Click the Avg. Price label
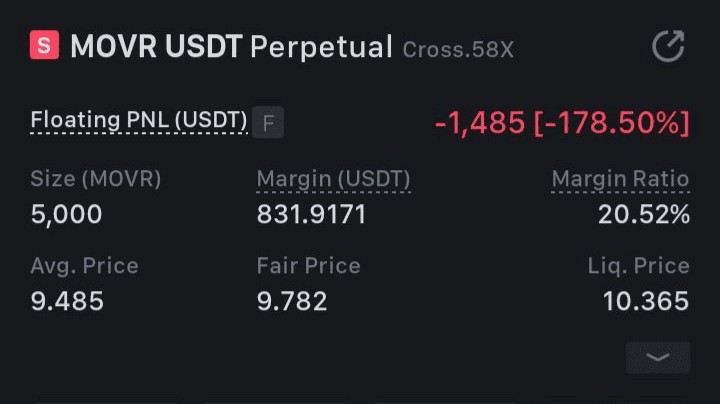The width and height of the screenshot is (720, 404). tap(84, 266)
